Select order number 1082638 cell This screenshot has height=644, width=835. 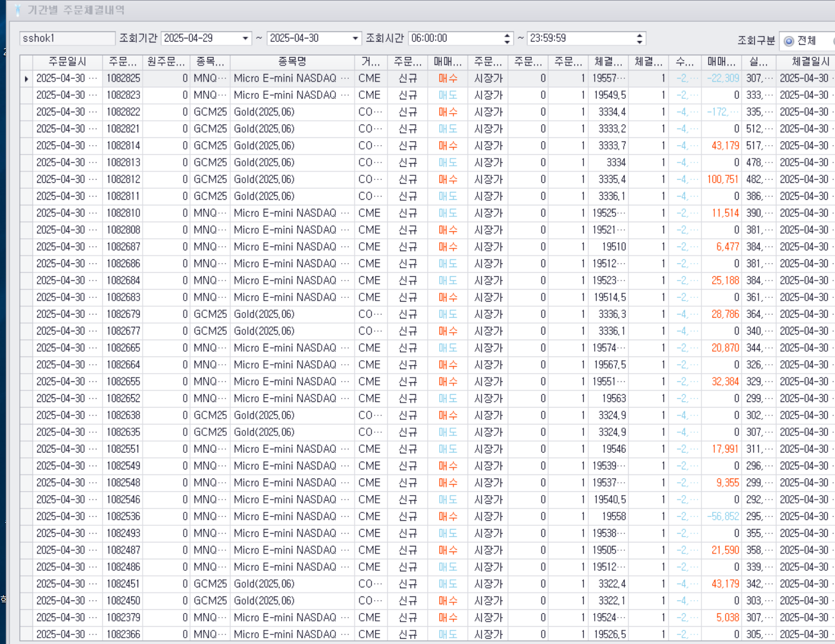pyautogui.click(x=123, y=415)
